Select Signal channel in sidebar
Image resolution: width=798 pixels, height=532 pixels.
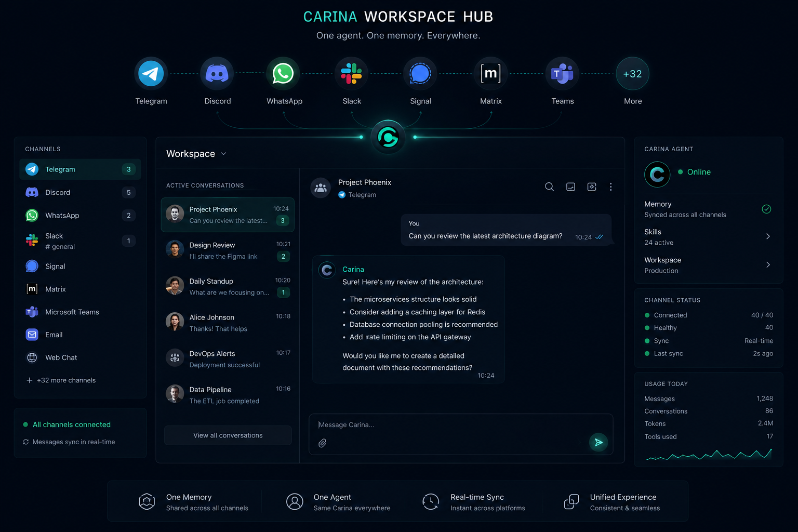[80, 266]
